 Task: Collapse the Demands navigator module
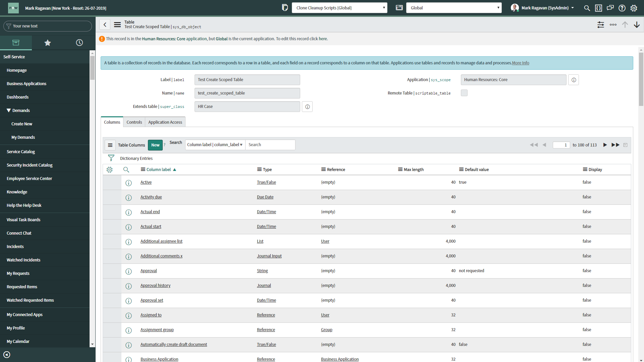pos(9,110)
